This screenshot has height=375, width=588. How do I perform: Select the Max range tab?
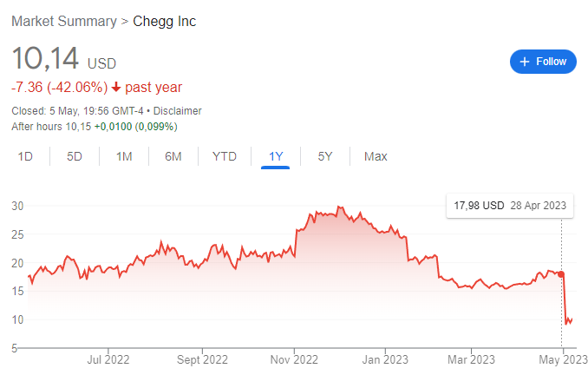(376, 156)
